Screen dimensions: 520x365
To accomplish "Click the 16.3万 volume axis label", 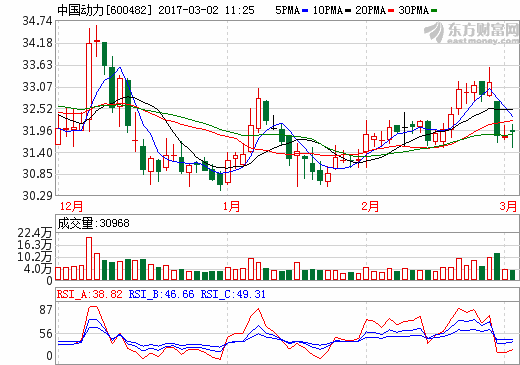I will 35,245.
